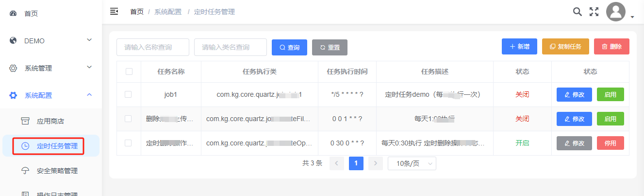The width and height of the screenshot is (644, 196).
Task: Select 安全策略管理 in the sidebar
Action: coord(51,171)
